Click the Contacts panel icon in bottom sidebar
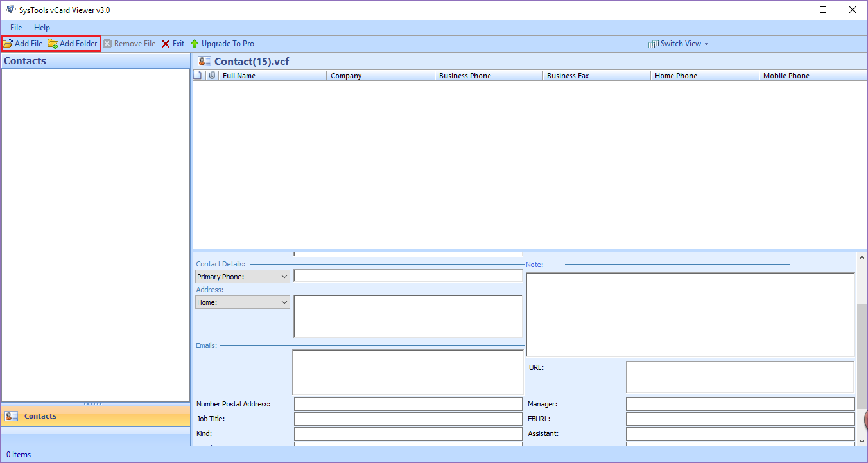Viewport: 868px width, 463px height. 11,415
